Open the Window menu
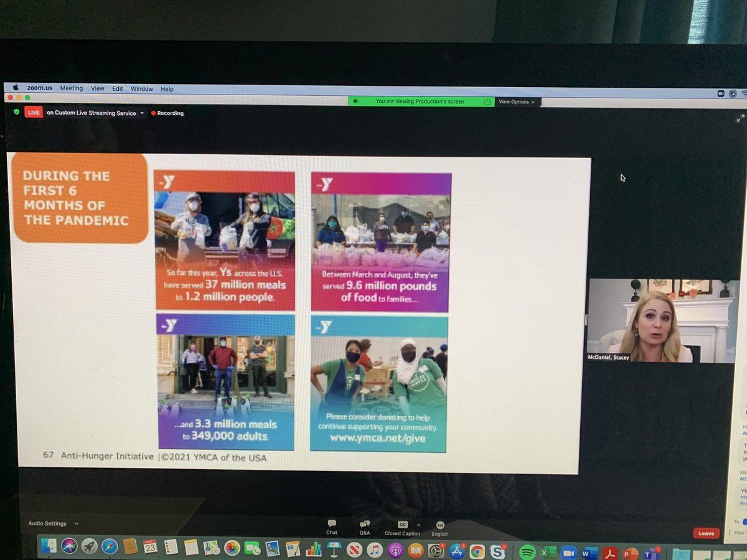Viewport: 747px width, 560px height. tap(142, 89)
